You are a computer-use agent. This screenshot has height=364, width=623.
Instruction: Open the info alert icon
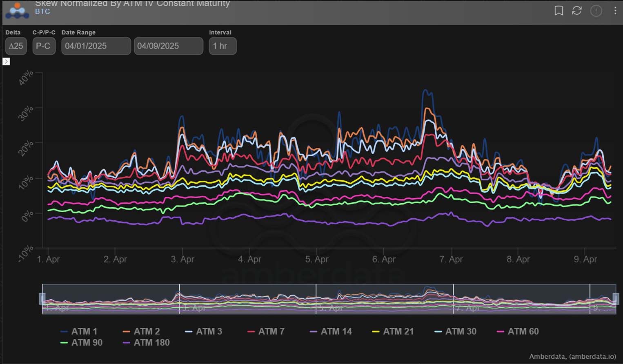(596, 11)
